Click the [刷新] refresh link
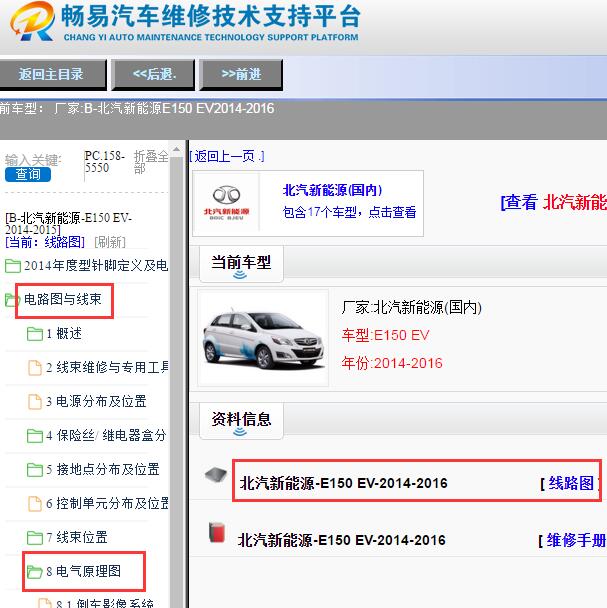607x608 pixels. point(110,242)
